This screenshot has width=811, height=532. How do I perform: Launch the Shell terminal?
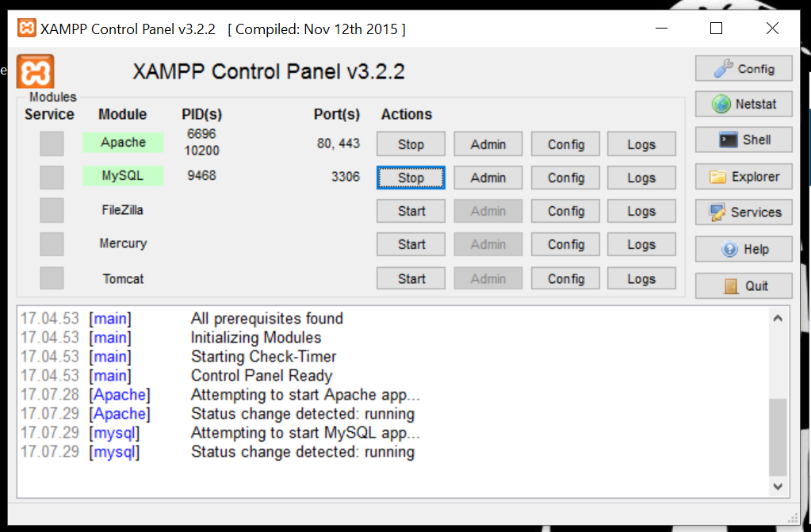pyautogui.click(x=744, y=140)
